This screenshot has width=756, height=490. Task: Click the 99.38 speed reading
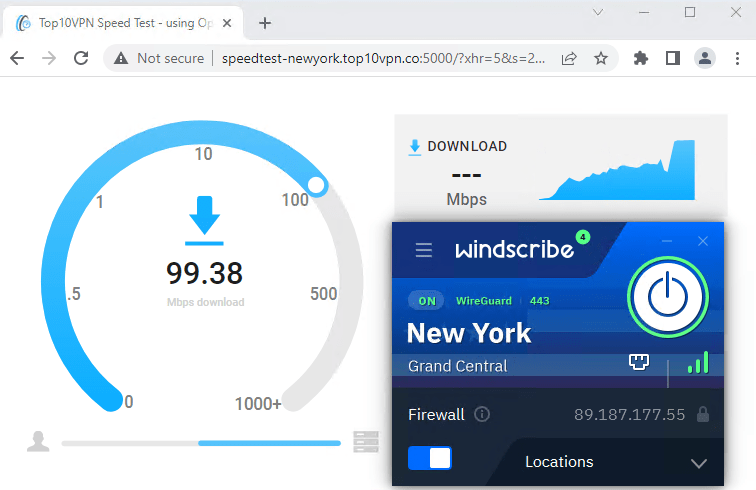[x=204, y=273]
